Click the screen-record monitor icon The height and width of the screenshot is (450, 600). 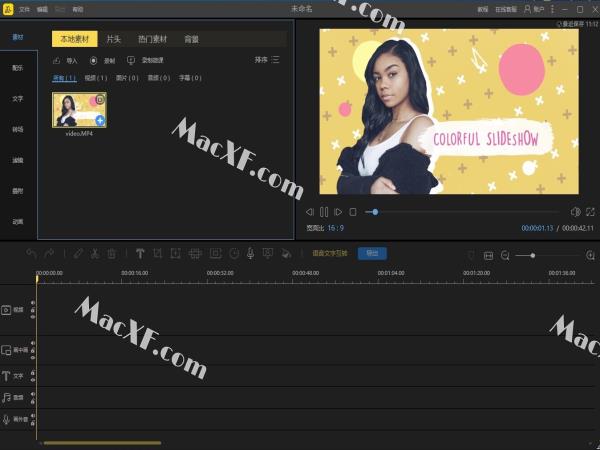[131, 60]
